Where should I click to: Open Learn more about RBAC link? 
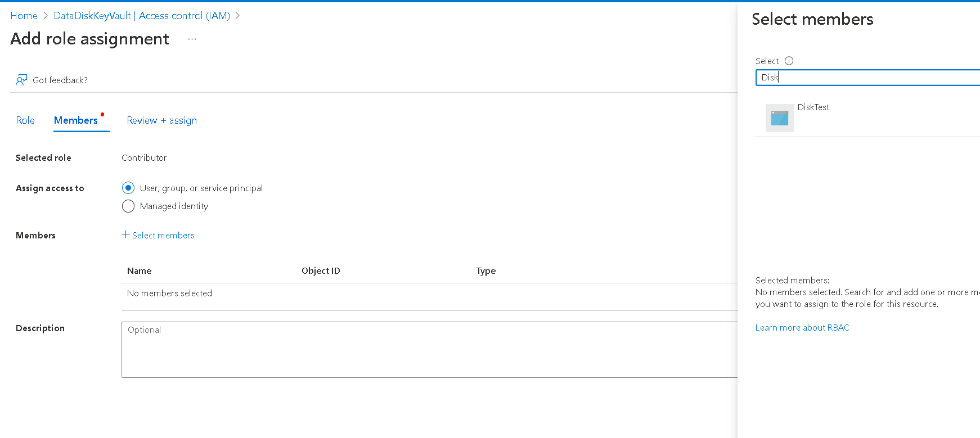click(802, 328)
